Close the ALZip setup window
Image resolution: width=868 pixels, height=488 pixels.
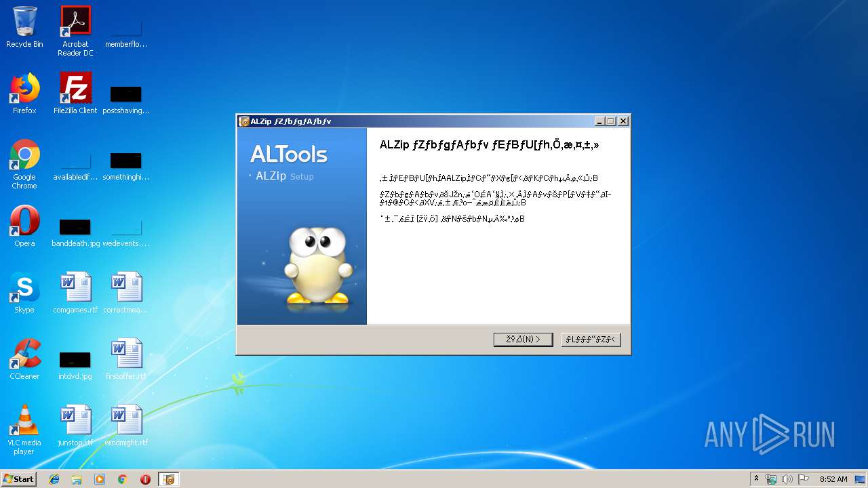623,121
